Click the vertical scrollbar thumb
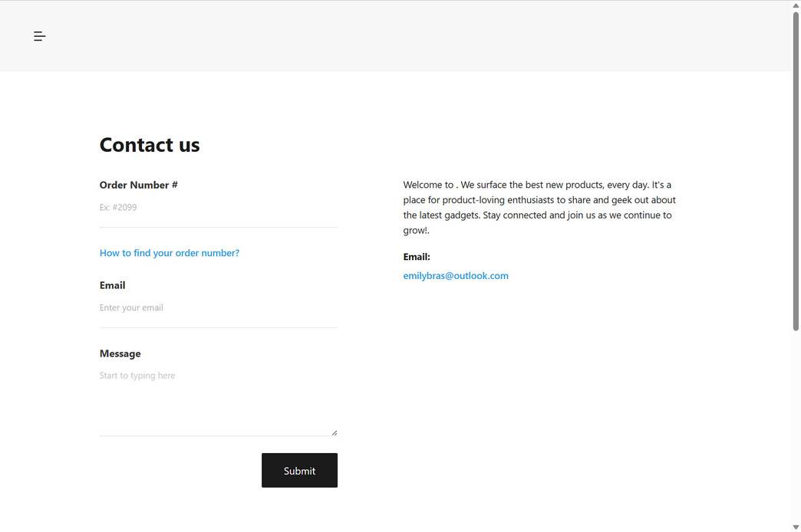Viewport: 801px width, 532px height. point(796,169)
